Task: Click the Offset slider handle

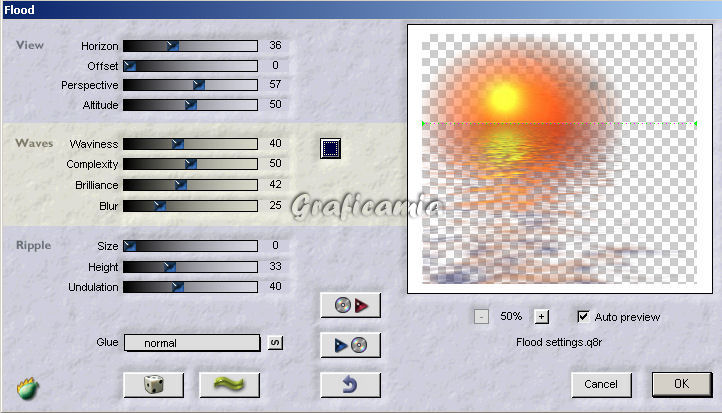Action: tap(130, 66)
